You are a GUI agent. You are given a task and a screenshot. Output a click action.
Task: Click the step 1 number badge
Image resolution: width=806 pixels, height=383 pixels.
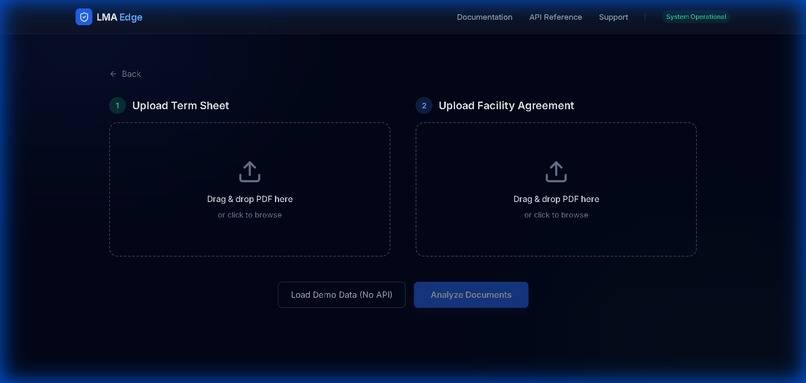tap(117, 106)
